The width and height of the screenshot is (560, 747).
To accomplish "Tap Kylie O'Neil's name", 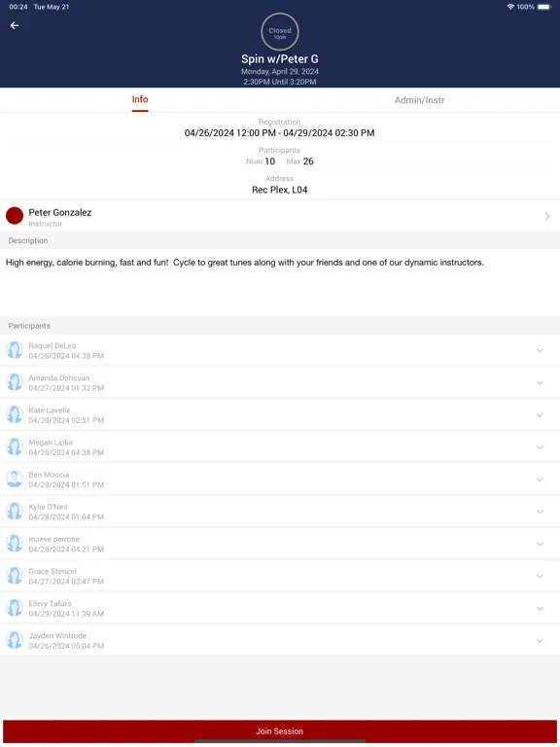I will pos(48,507).
